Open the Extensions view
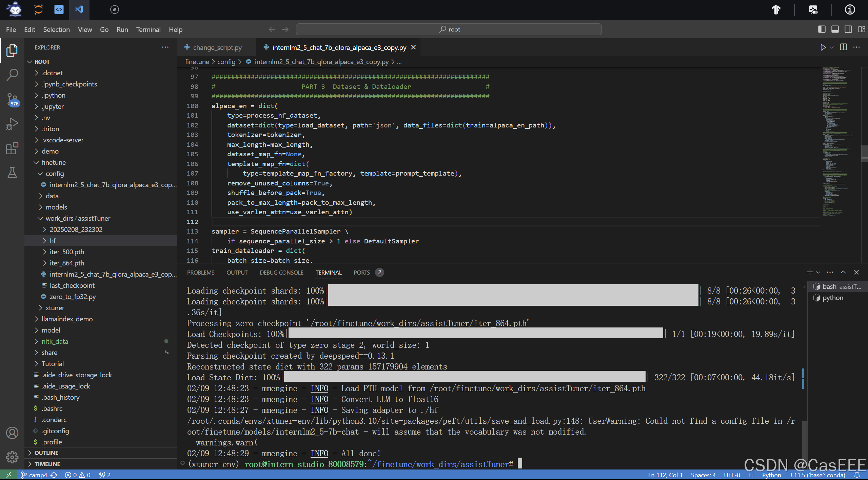868x480 pixels. [12, 148]
